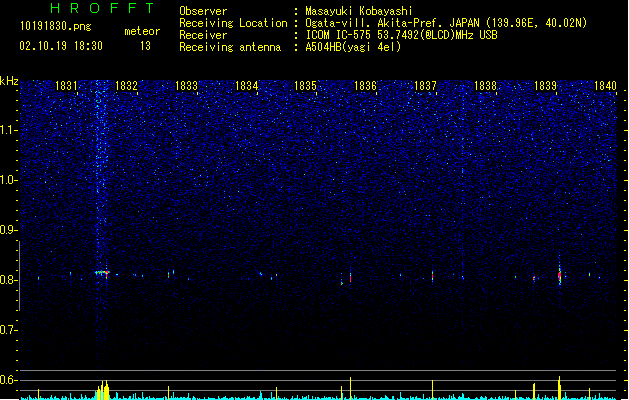Click the Observer label
This screenshot has height=400, width=629.
pyautogui.click(x=203, y=11)
